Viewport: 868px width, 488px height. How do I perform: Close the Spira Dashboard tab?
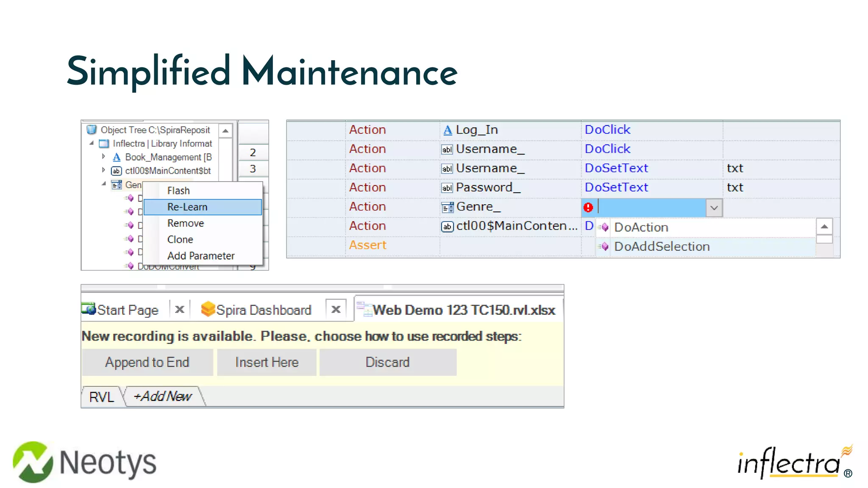(336, 309)
